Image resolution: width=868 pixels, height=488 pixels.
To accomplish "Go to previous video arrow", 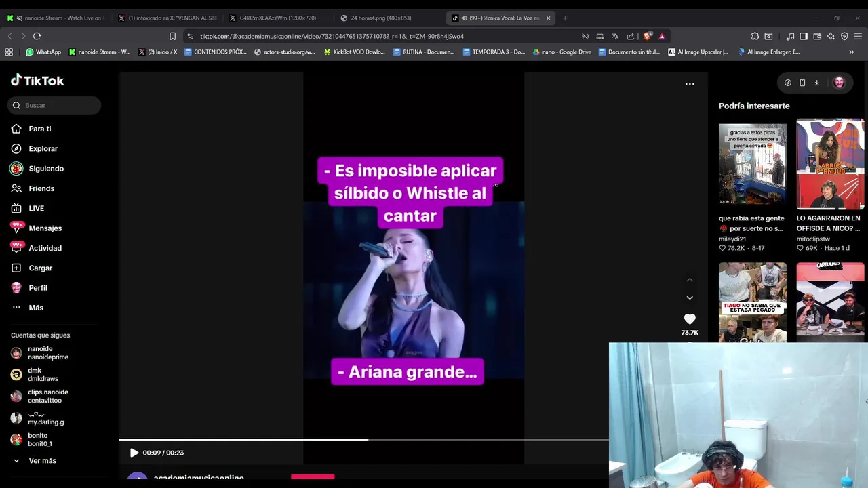I will click(x=690, y=279).
